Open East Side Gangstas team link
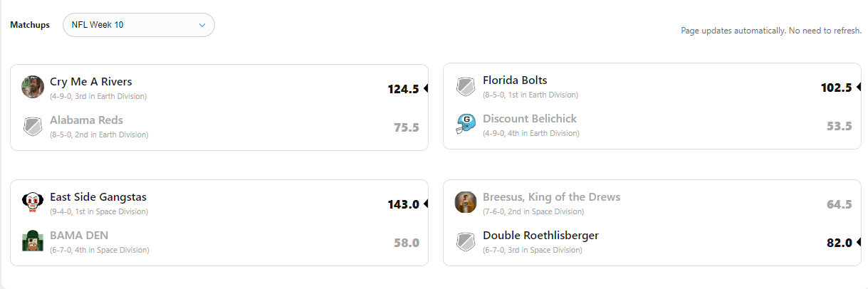This screenshot has height=289, width=868. click(98, 197)
